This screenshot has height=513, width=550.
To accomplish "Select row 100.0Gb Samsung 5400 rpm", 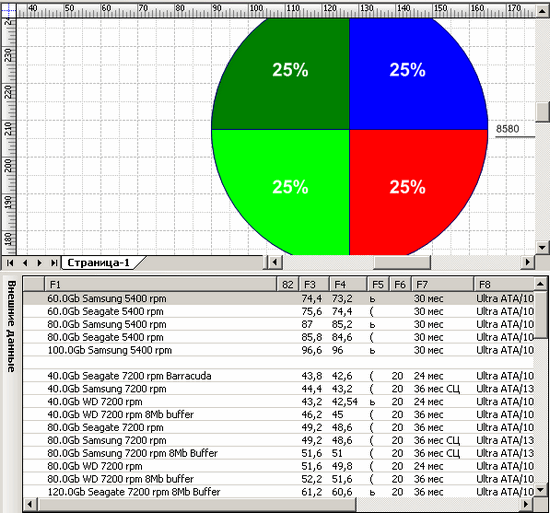I will (279, 350).
